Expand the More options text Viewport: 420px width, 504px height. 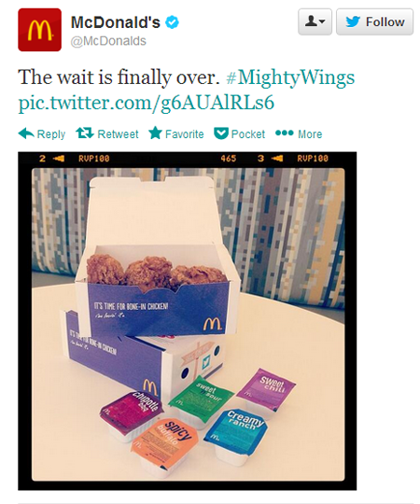310,134
